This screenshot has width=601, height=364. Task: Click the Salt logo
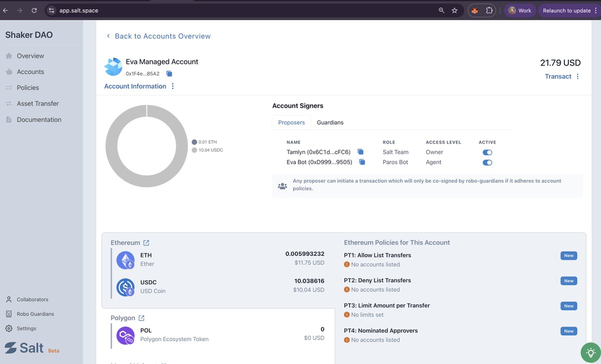tap(24, 347)
